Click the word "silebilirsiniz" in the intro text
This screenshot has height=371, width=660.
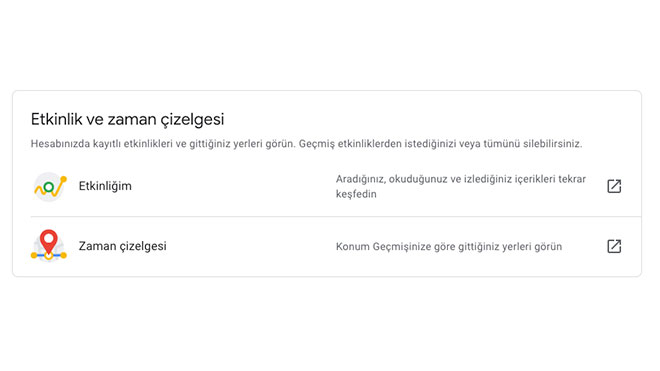553,144
